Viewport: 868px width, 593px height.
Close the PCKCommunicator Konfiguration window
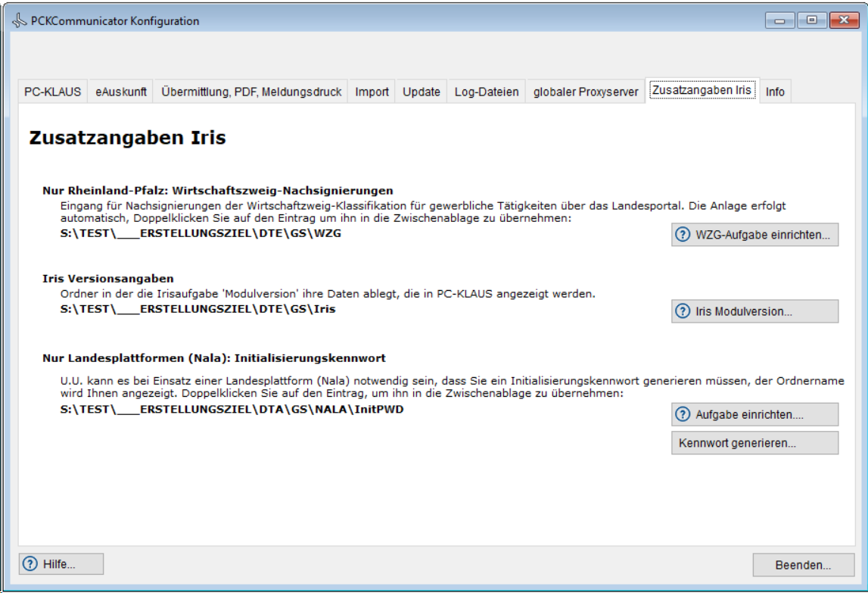coord(841,20)
